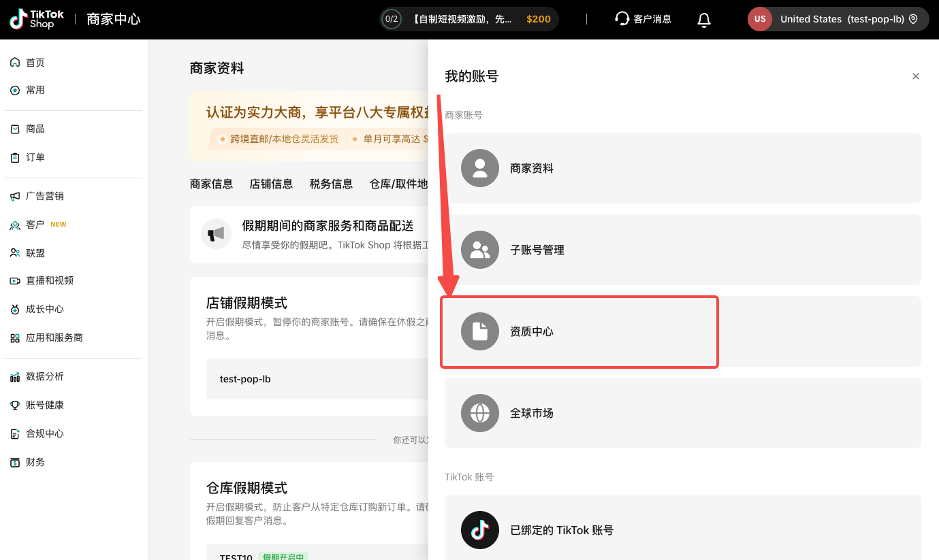Click the 自制短视频激励 $200 banner
939x560 pixels.
pos(480,19)
